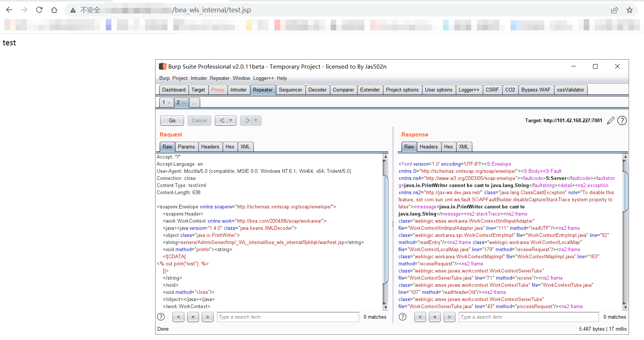644x340 pixels.
Task: Open Repeater help question mark icon
Action: (x=622, y=120)
